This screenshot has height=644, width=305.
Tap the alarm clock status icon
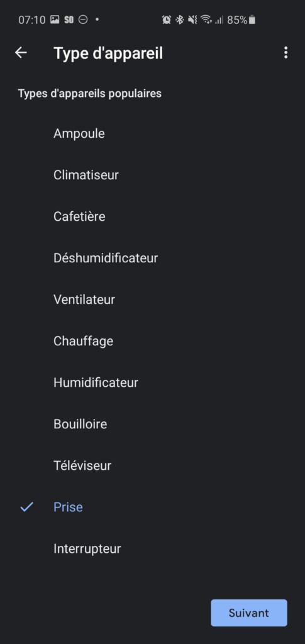click(166, 19)
